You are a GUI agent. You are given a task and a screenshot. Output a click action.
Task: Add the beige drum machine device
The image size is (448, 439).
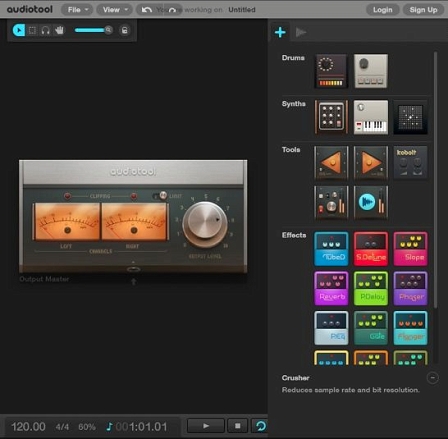click(371, 71)
